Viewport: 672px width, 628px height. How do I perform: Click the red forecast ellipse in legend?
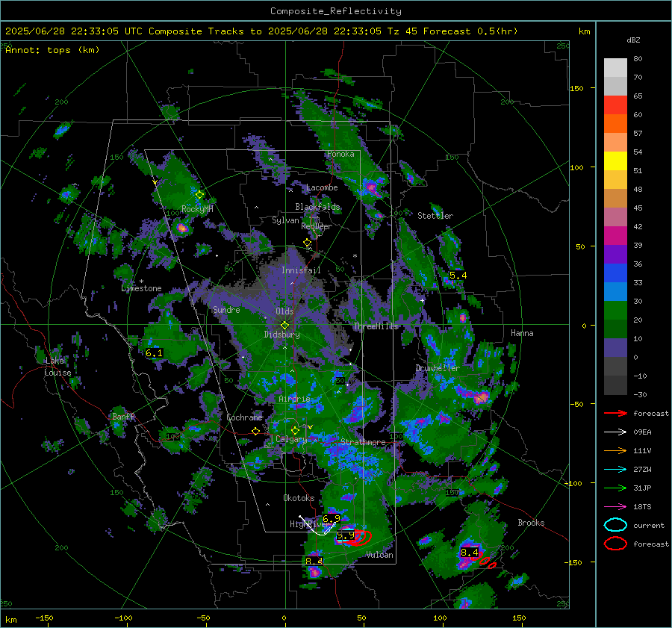[615, 544]
